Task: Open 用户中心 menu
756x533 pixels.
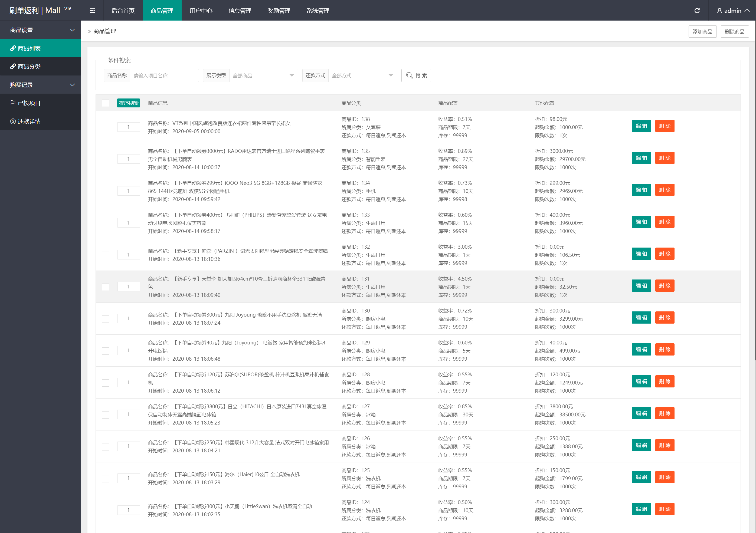Action: (201, 11)
